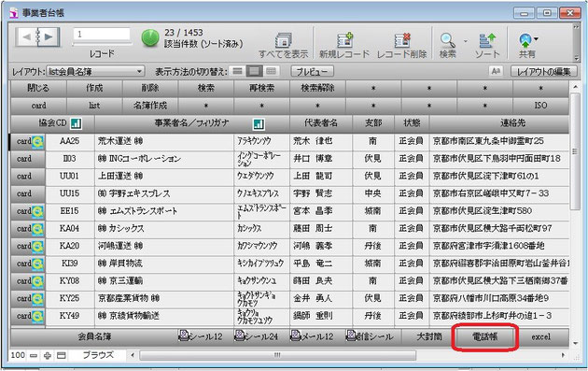The image size is (588, 371).
Task: Click the レコード削除 delete record icon
Action: [x=402, y=40]
